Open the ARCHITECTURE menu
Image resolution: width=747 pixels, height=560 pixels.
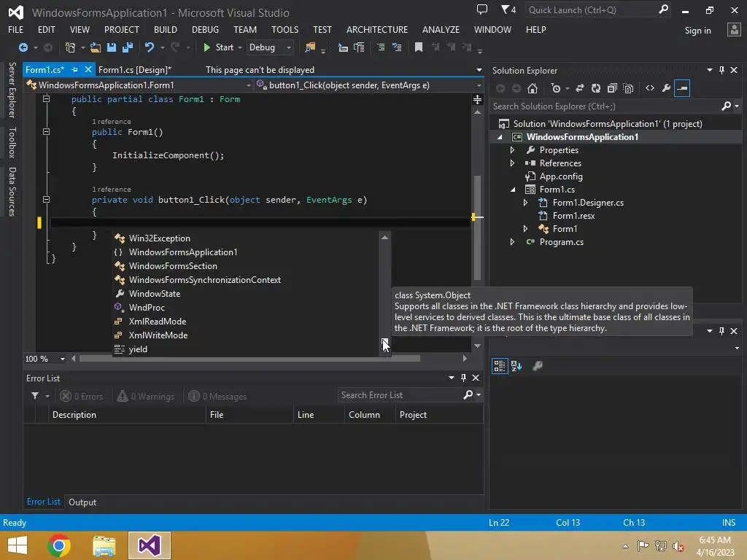point(377,29)
